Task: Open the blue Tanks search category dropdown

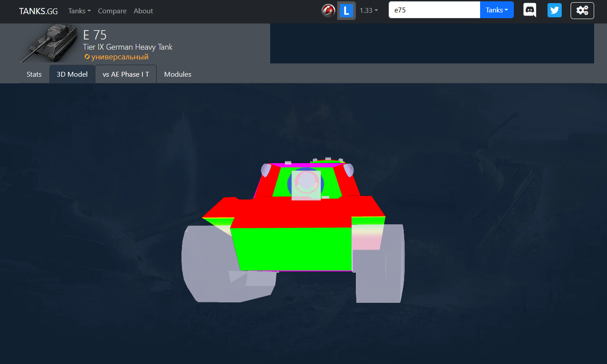Action: [x=497, y=10]
